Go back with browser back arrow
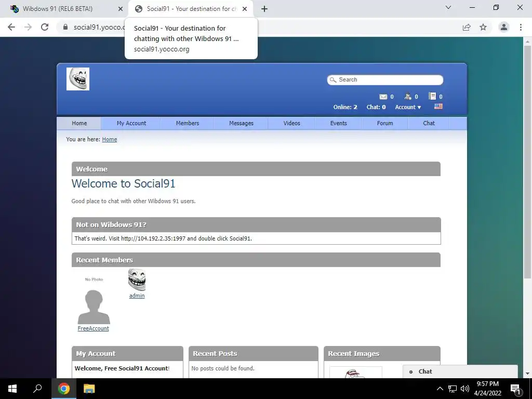The image size is (532, 399). 11,27
